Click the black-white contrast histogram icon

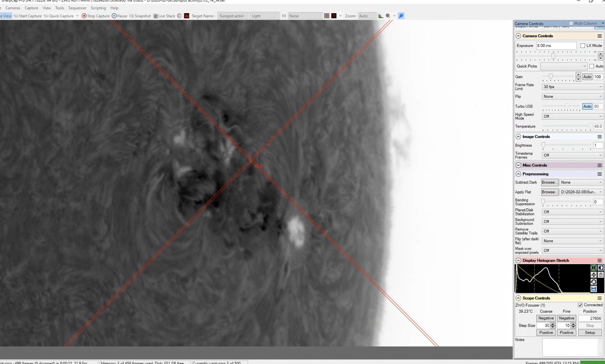pos(600,268)
